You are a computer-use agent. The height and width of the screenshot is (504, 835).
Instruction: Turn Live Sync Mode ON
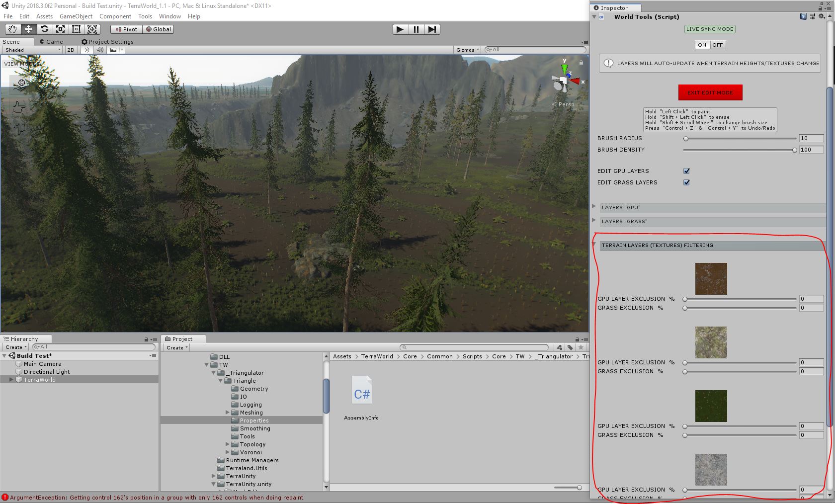[x=702, y=45]
